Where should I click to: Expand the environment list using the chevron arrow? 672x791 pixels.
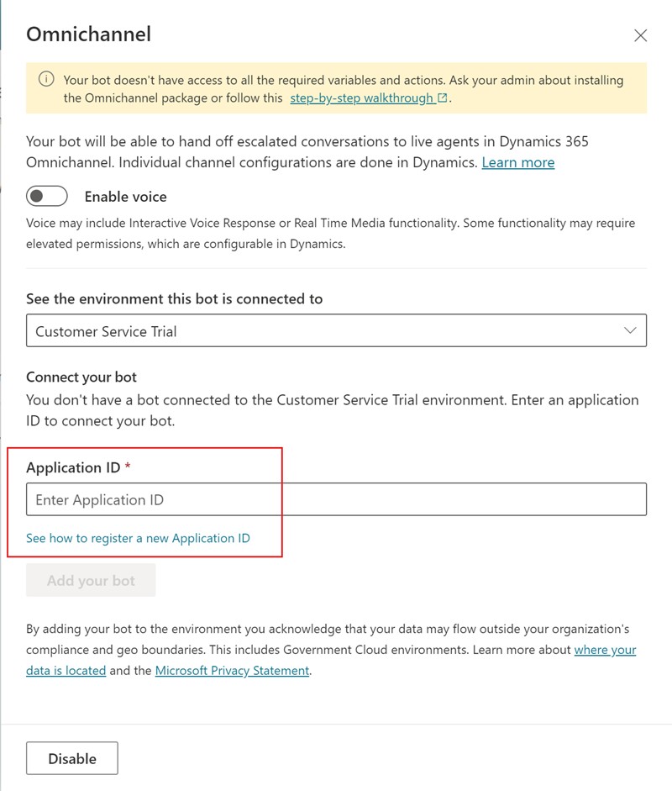(x=630, y=330)
